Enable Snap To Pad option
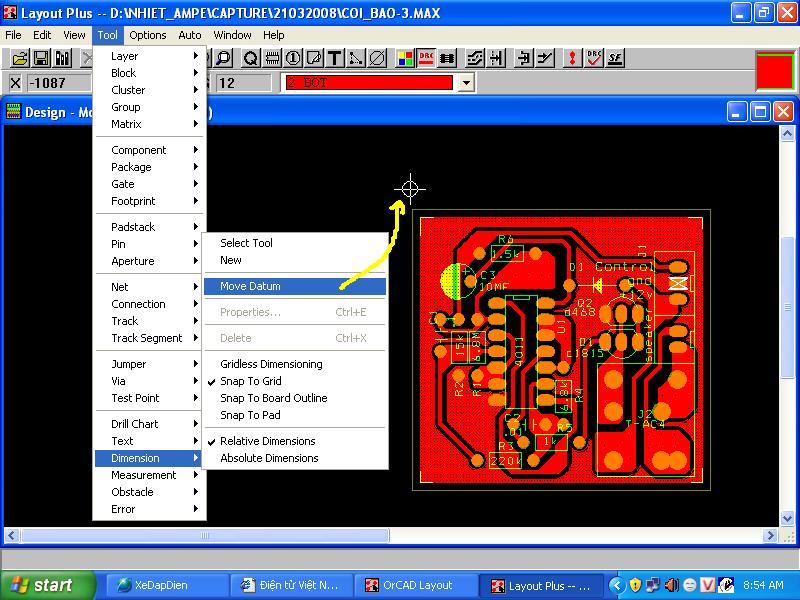 [250, 415]
